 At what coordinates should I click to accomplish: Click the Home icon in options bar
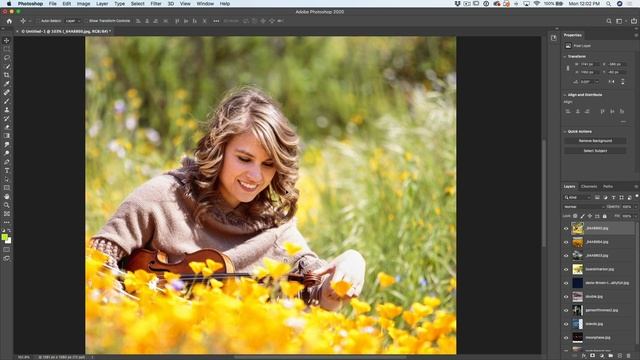pos(9,21)
